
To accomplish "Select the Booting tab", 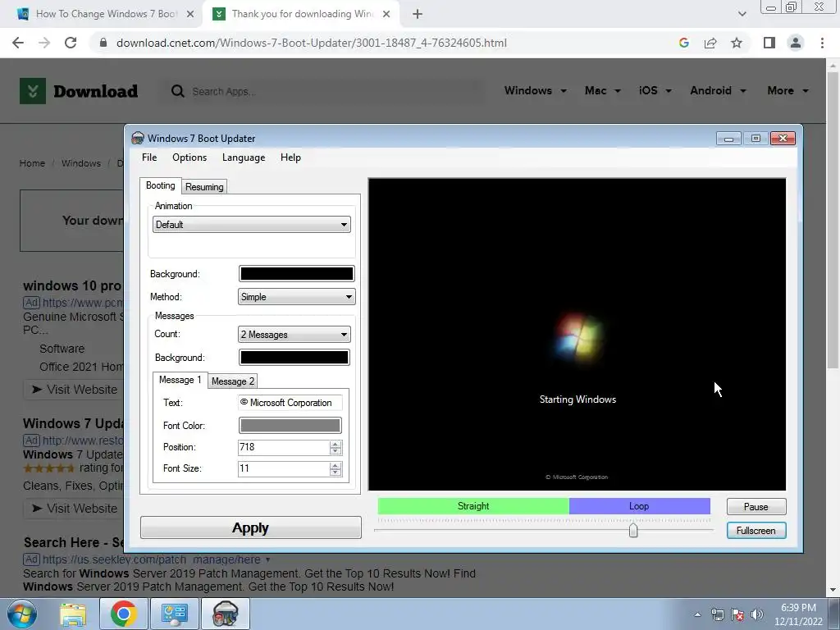I will coord(160,185).
